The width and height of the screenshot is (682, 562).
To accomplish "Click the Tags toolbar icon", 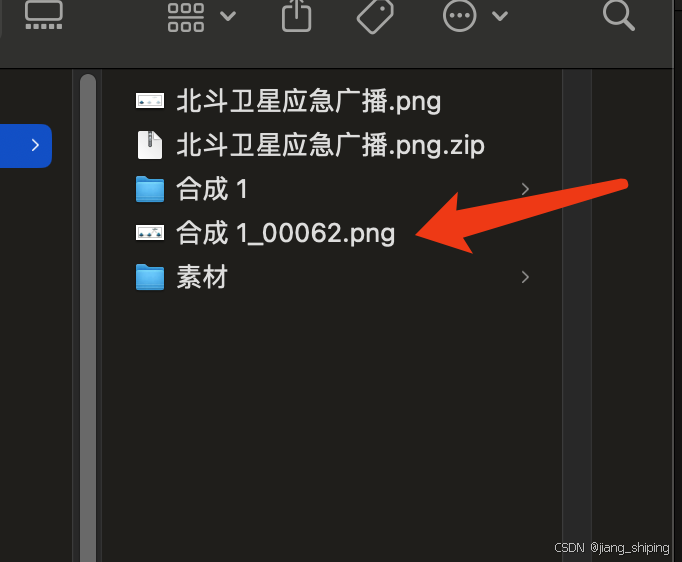I will tap(375, 17).
